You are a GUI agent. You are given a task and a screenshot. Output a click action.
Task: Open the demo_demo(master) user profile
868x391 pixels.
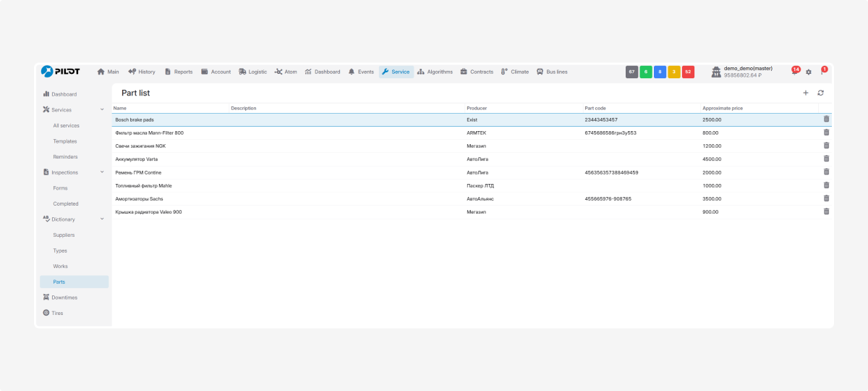click(x=748, y=72)
